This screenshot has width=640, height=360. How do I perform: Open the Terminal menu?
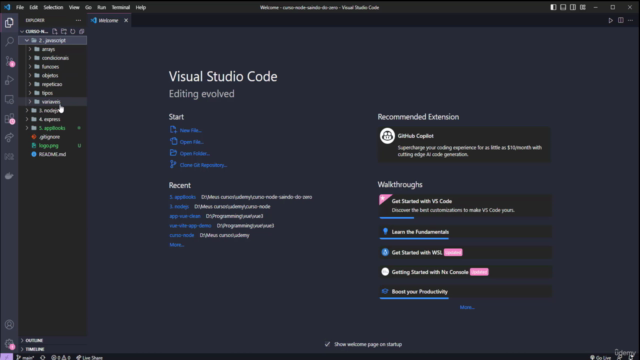point(120,7)
